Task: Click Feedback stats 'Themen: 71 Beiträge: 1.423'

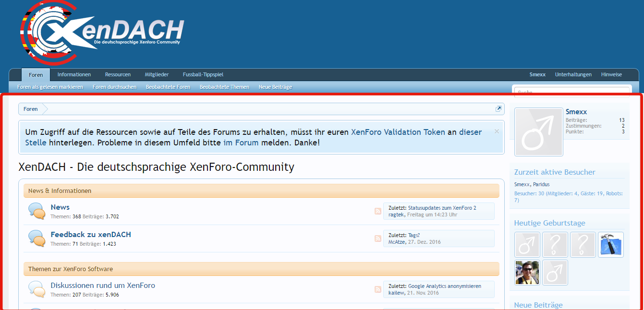Action: click(84, 244)
